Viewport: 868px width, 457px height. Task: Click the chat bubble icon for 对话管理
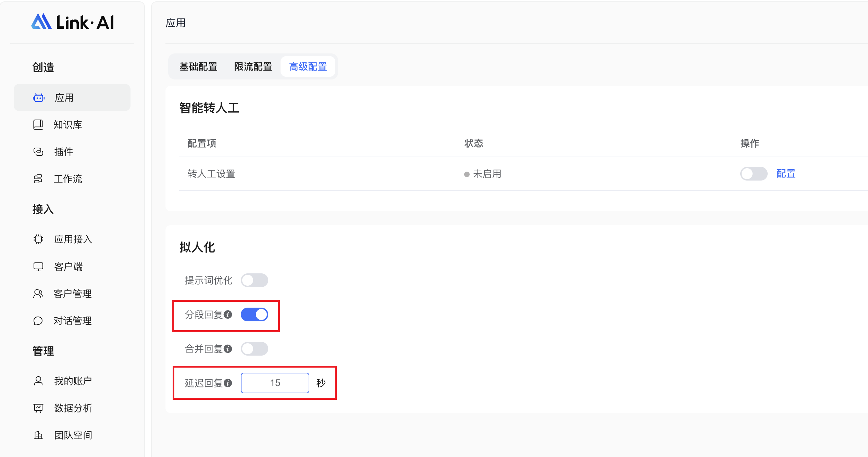(x=38, y=321)
